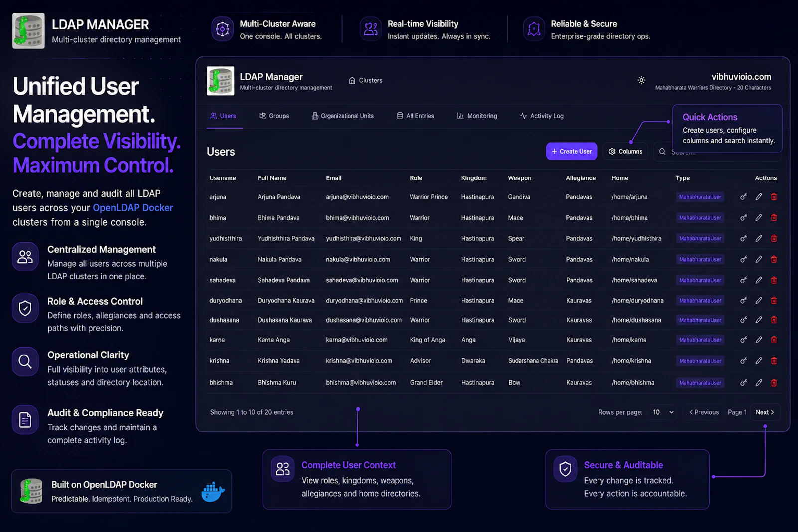
Task: Click the 'Vijaya' weapon cell
Action: point(517,340)
